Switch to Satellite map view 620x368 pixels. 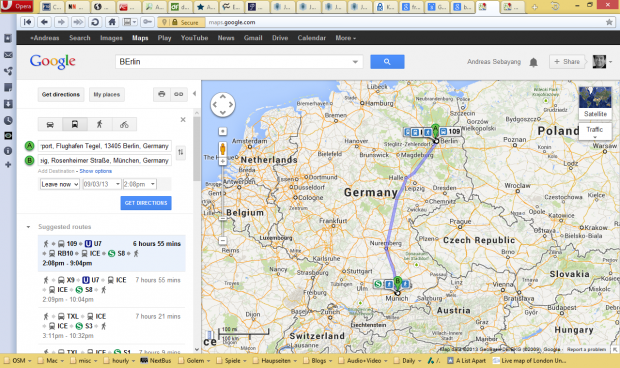point(595,102)
